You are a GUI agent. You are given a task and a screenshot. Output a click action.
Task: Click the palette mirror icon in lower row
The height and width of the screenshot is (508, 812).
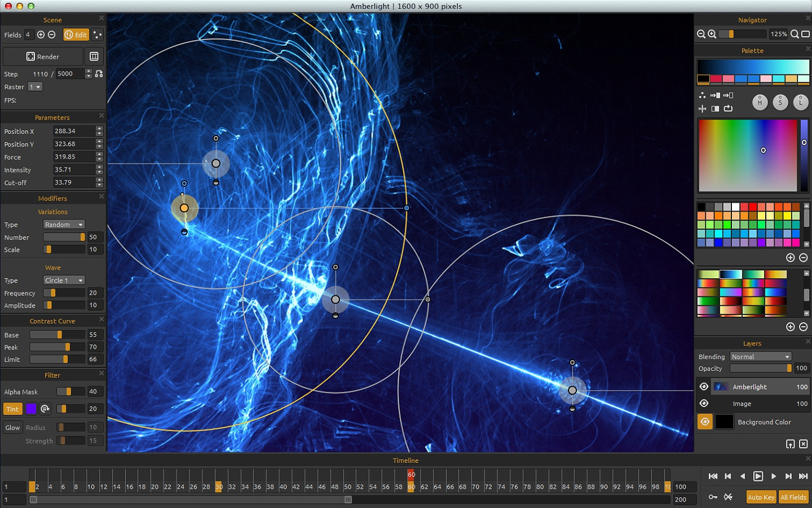pyautogui.click(x=702, y=108)
